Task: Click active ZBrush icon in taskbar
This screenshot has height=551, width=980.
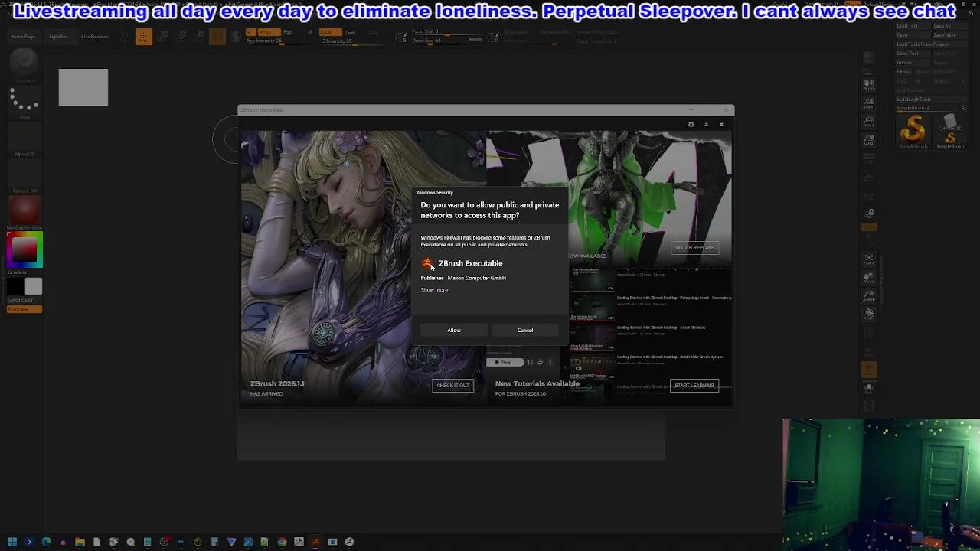Action: coord(315,542)
